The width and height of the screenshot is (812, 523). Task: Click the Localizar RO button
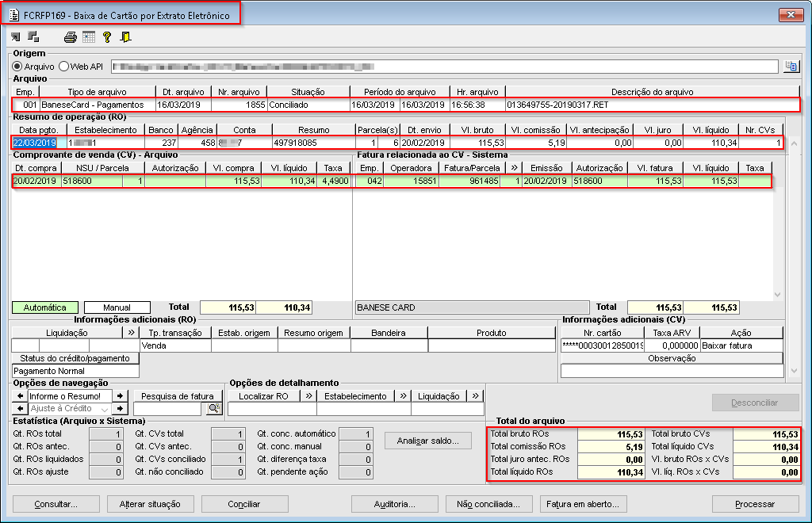pos(263,395)
